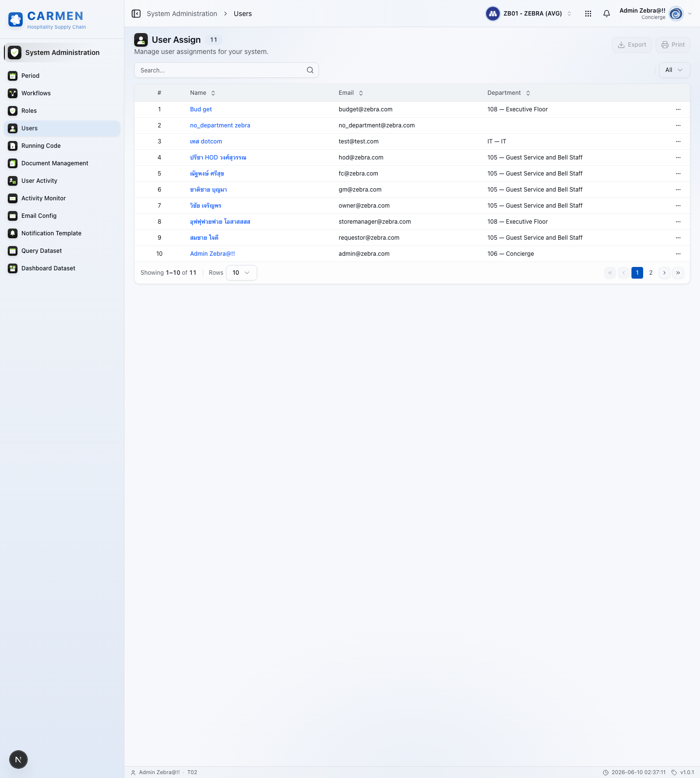Click the System Administration breadcrumb
The image size is (700, 778).
point(182,14)
